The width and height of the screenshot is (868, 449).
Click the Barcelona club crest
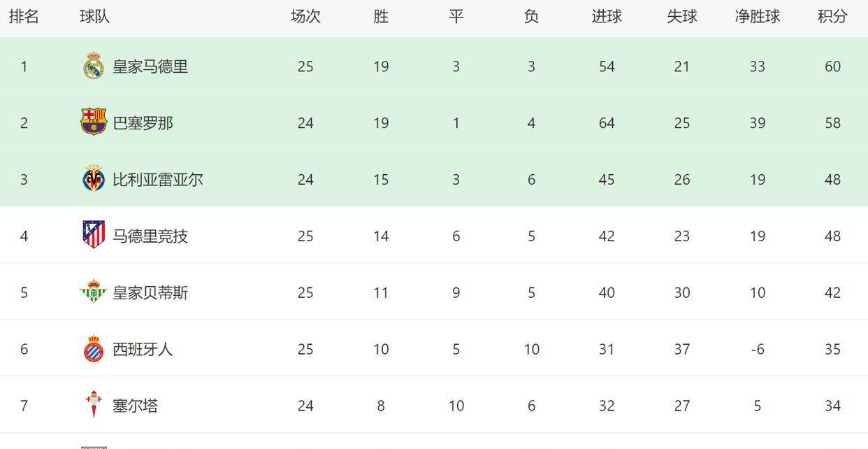(94, 122)
